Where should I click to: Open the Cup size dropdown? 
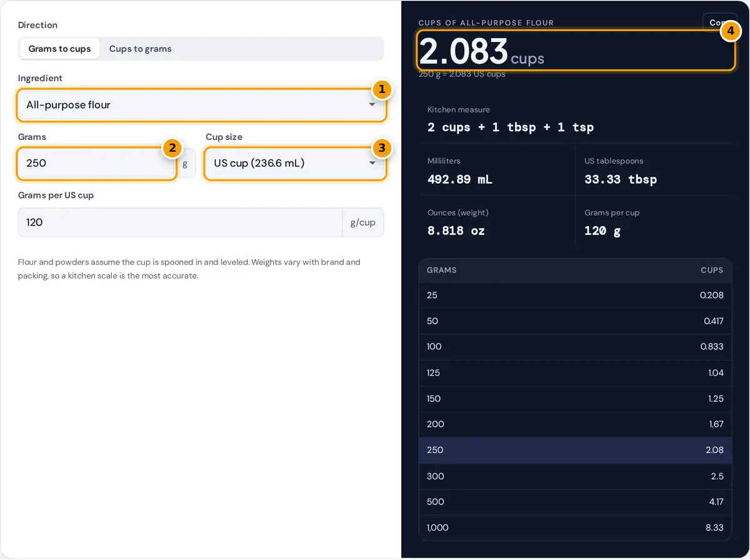(295, 164)
